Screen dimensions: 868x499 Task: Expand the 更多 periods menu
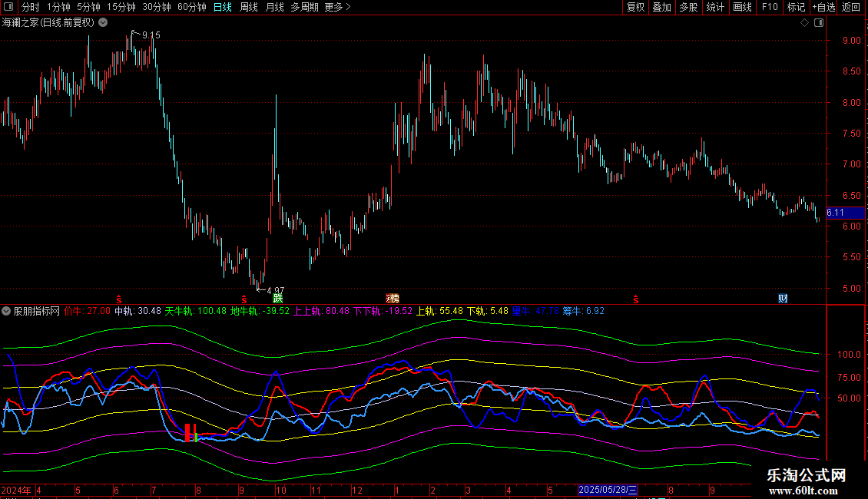click(x=337, y=7)
